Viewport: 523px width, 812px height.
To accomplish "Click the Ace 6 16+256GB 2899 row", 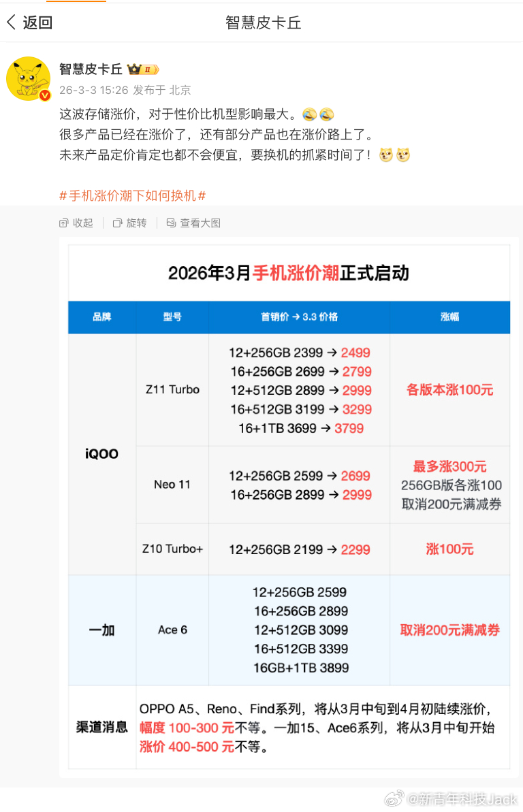I will pyautogui.click(x=301, y=611).
